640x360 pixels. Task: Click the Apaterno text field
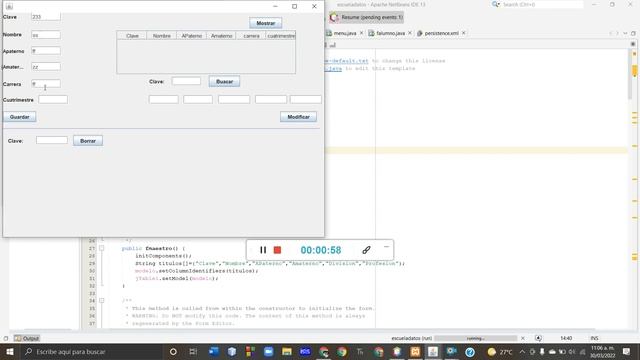click(46, 51)
